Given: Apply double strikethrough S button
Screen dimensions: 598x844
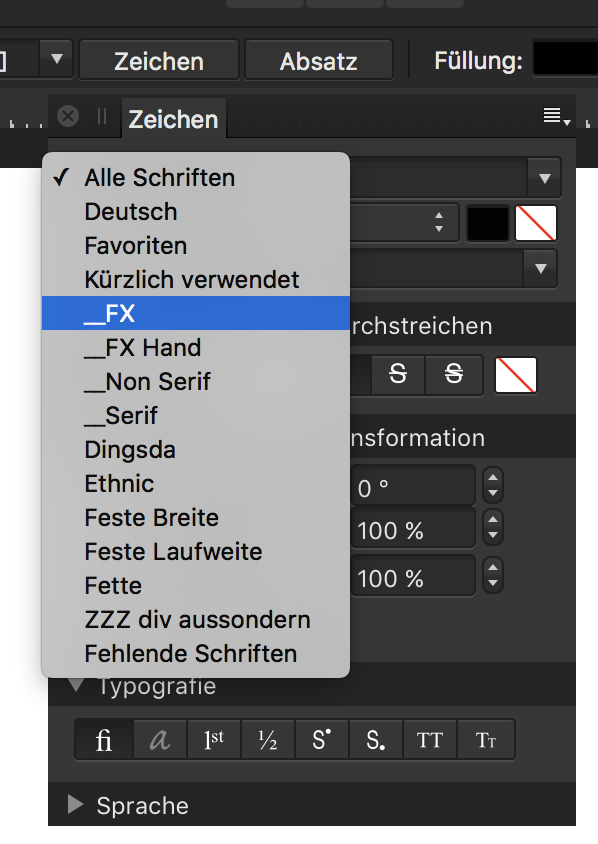Looking at the screenshot, I should 454,374.
